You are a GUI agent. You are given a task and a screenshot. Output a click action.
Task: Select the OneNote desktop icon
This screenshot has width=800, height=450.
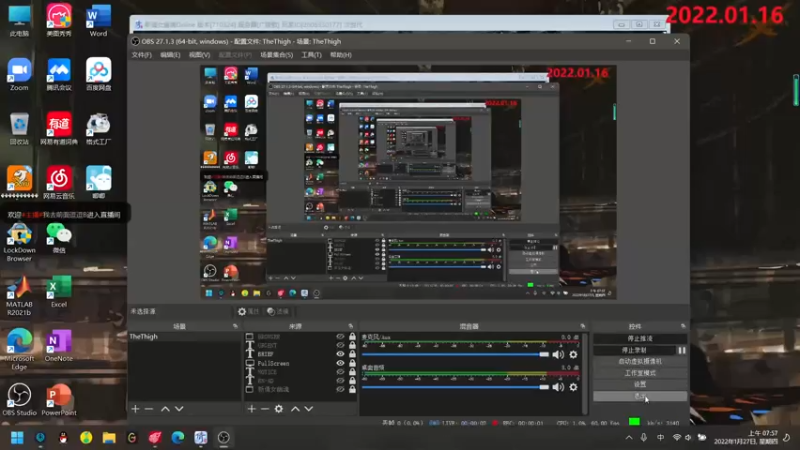tap(59, 345)
